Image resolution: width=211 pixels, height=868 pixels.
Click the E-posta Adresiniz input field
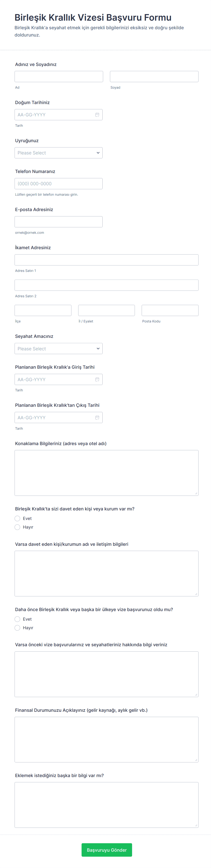click(58, 222)
